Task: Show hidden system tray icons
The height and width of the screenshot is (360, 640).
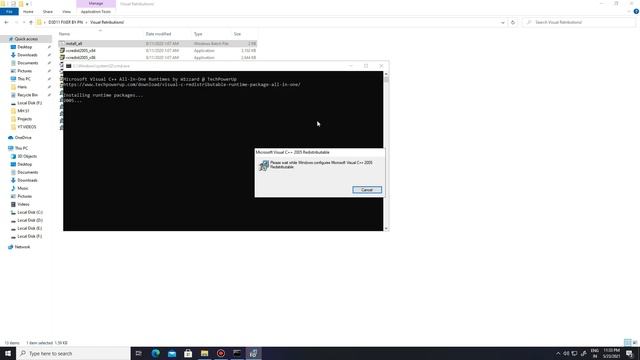Action: pos(558,353)
